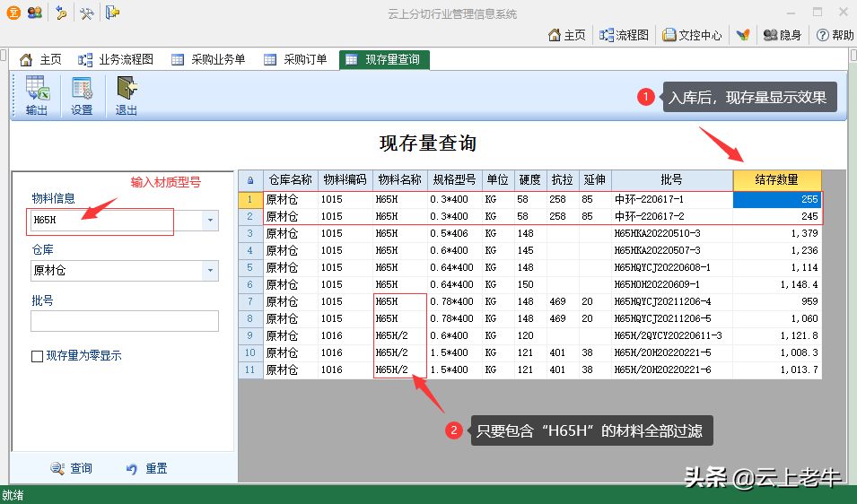Click the butterfly icon in top toolbar

[x=743, y=35]
